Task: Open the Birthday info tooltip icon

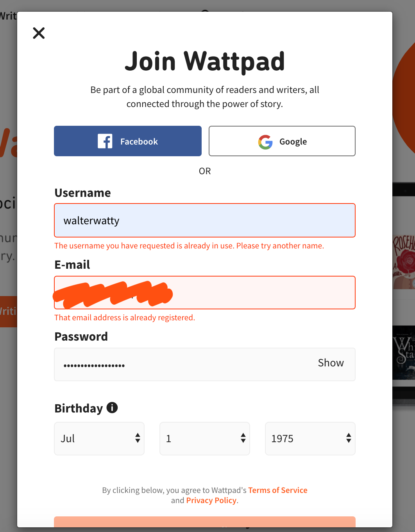Action: point(112,408)
